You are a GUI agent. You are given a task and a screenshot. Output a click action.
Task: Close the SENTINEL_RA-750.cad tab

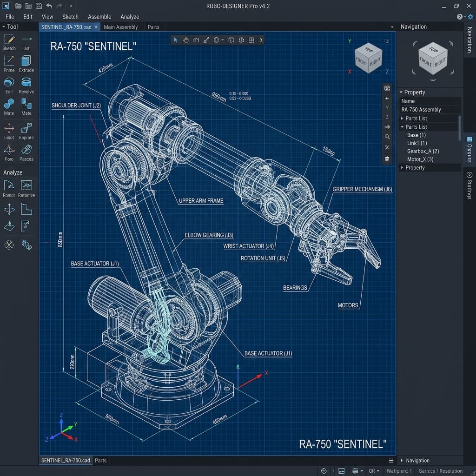[96, 27]
